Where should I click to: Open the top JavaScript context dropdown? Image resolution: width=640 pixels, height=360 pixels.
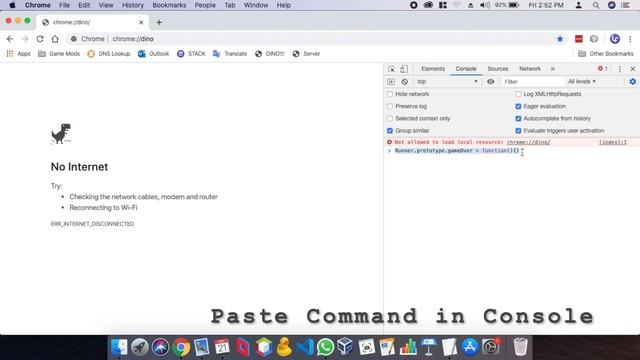point(447,82)
